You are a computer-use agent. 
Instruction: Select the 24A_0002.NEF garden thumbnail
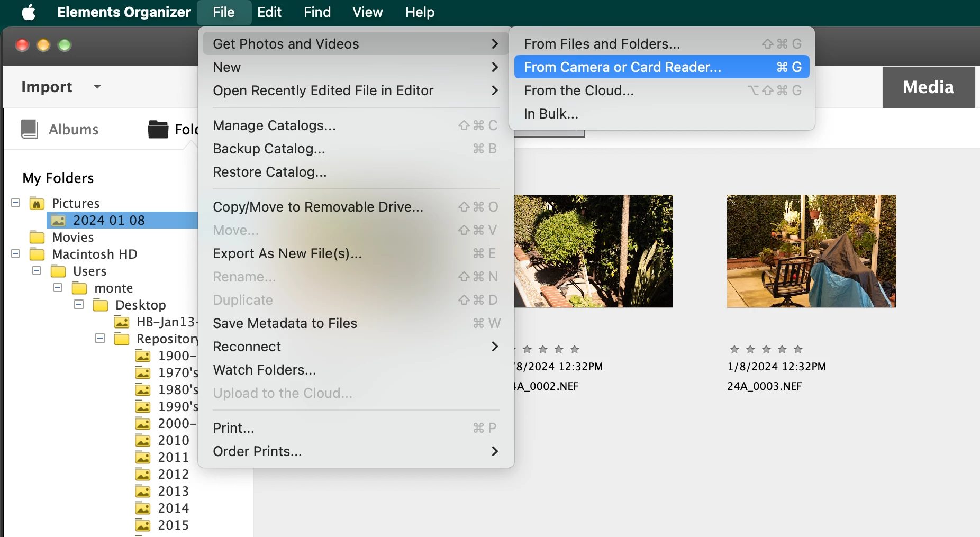[593, 251]
